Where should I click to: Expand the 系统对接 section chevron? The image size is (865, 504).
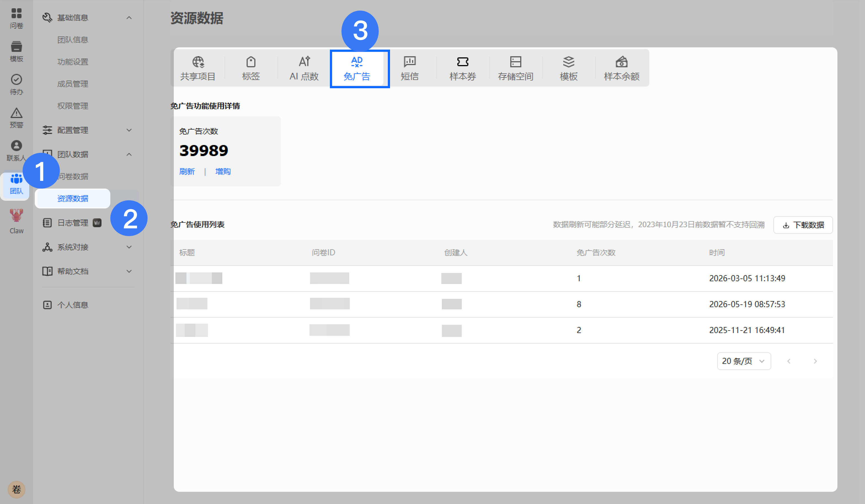(x=129, y=247)
